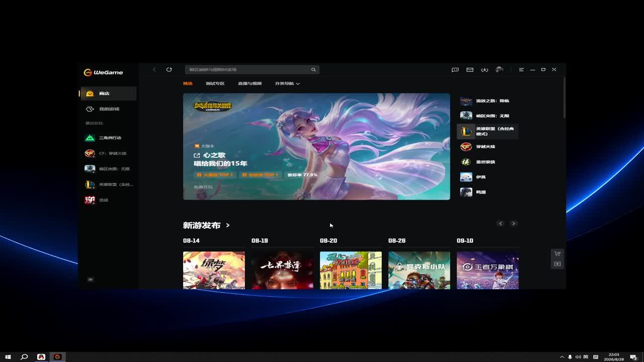Switch to the 直播与视频 tab

click(250, 83)
